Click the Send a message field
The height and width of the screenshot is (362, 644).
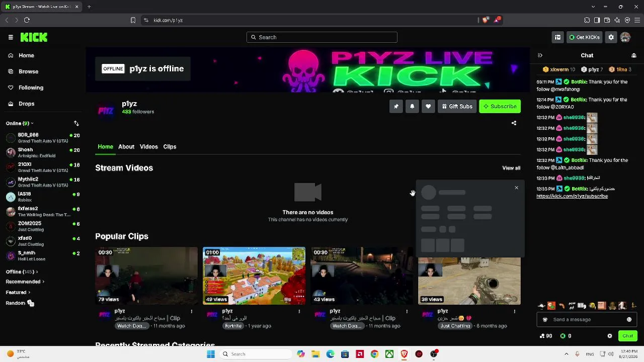[x=587, y=319]
